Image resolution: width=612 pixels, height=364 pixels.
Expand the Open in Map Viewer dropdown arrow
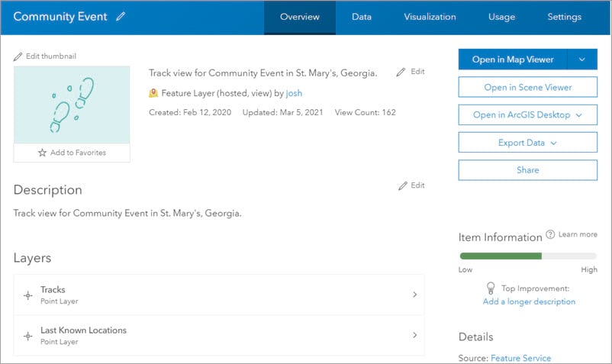582,60
